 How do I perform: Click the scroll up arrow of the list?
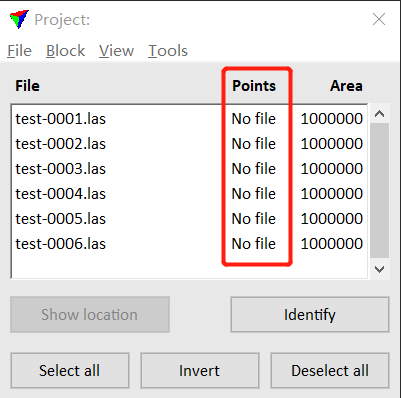click(379, 114)
